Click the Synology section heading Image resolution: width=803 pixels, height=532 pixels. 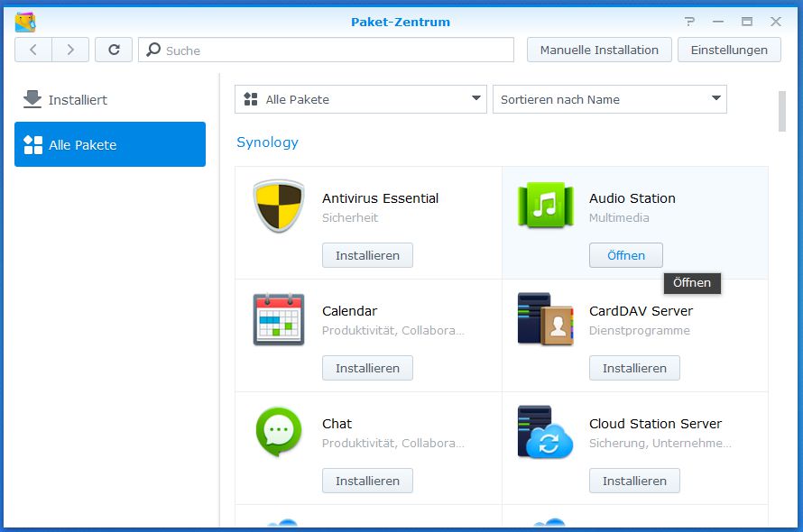tap(267, 142)
